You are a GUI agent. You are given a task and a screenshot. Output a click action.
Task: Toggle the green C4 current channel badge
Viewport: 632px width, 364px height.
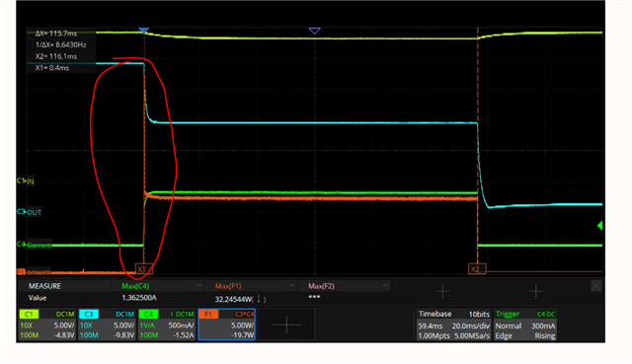pos(148,314)
